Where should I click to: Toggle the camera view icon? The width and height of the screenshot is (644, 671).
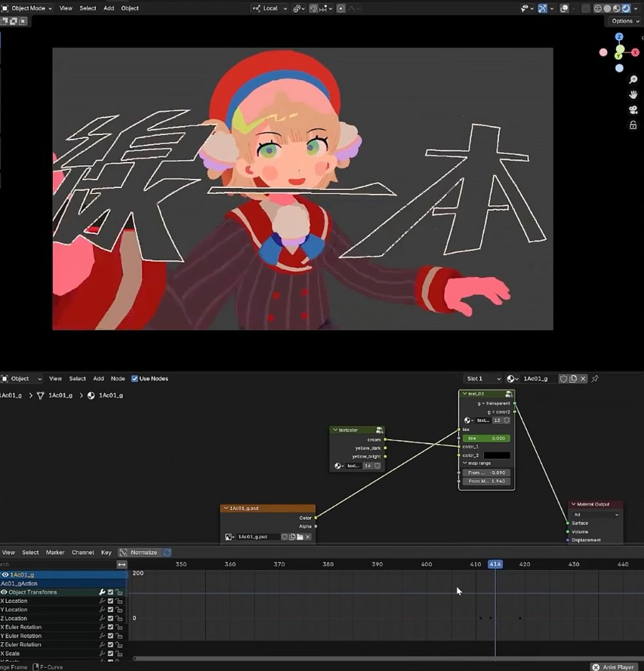(633, 109)
